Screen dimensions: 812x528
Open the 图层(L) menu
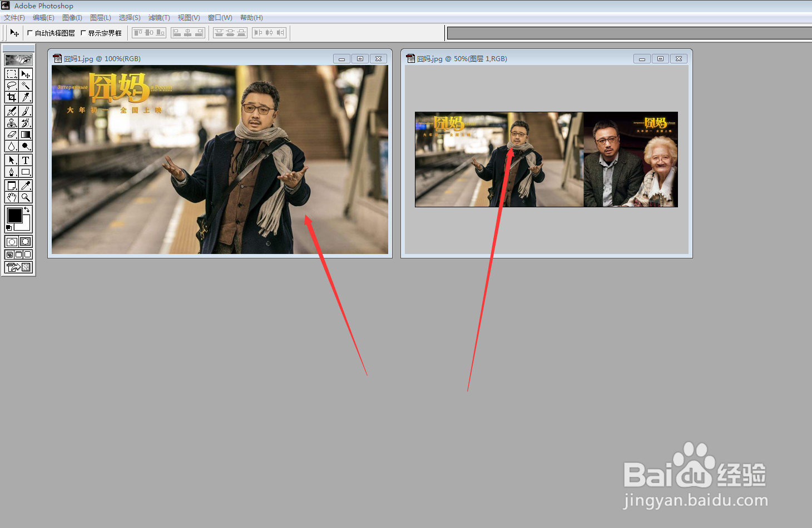tap(101, 18)
